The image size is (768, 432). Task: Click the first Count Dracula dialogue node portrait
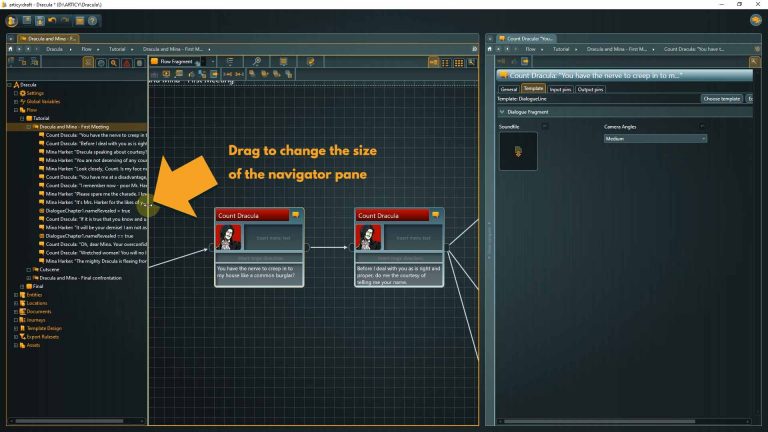[228, 238]
